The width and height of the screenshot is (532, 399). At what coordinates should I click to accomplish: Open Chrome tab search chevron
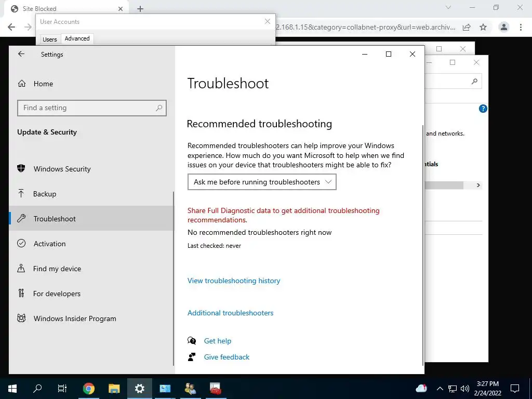[448, 7]
